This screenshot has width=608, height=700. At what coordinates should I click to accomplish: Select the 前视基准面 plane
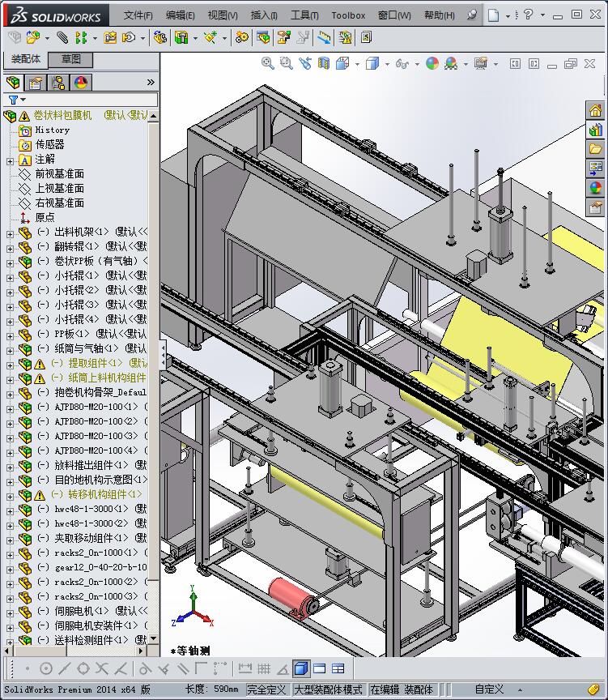[59, 173]
